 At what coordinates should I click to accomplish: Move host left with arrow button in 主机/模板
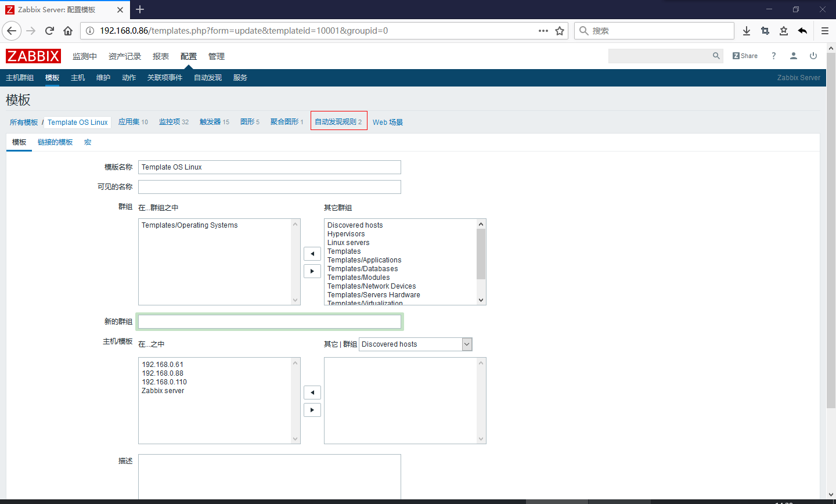click(x=312, y=393)
